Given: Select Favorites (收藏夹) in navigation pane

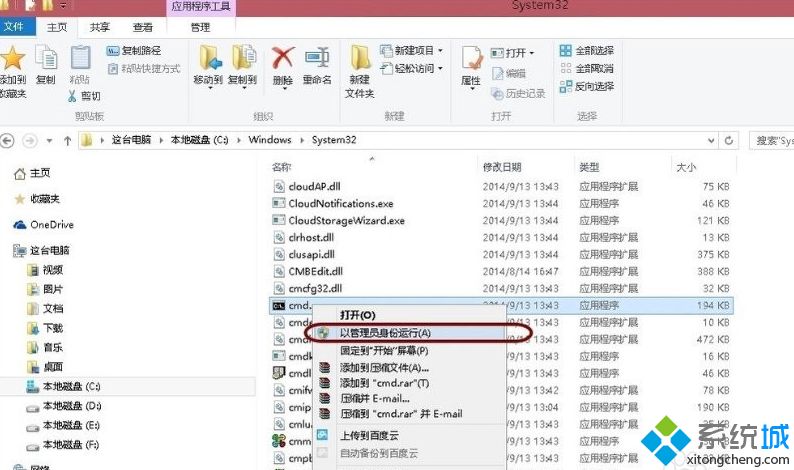Looking at the screenshot, I should click(37, 199).
